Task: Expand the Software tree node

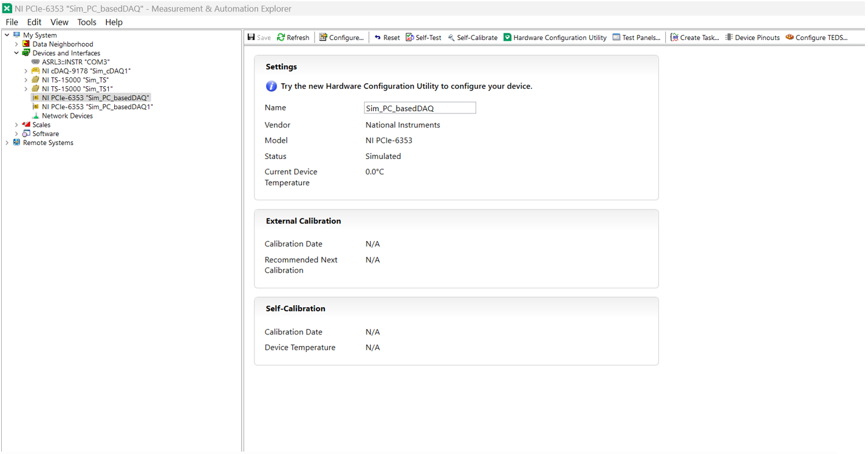Action: click(16, 134)
